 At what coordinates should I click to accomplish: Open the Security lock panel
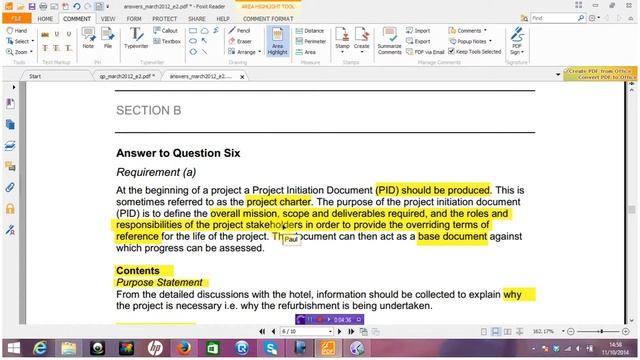[x=10, y=209]
